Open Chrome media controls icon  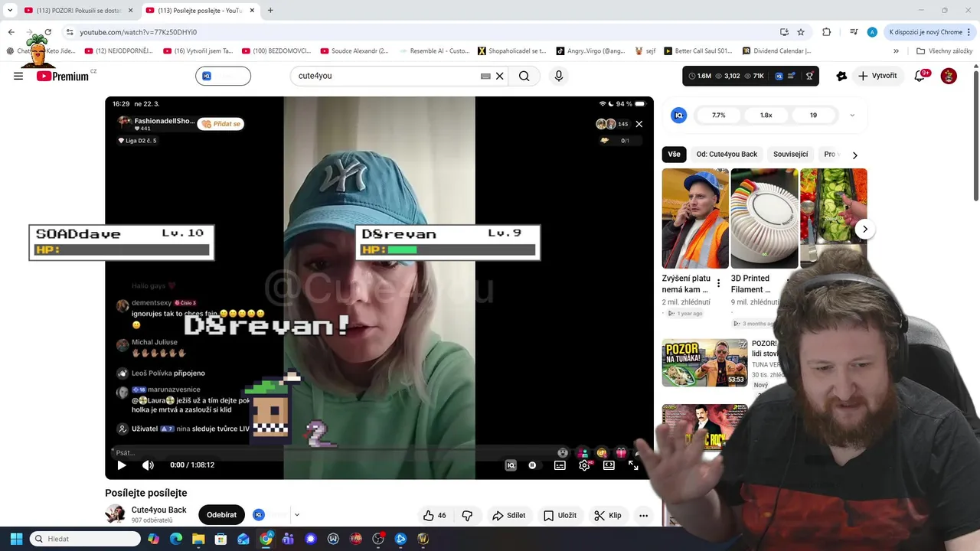[854, 32]
